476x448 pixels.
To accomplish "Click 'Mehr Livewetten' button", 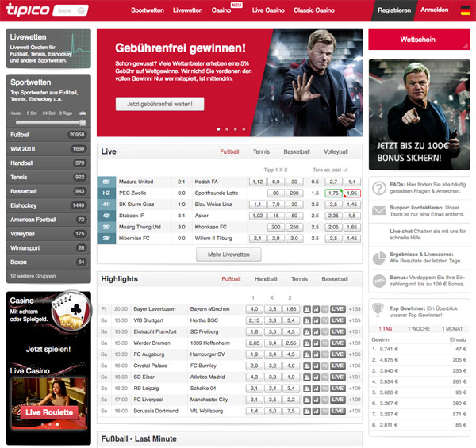I will tap(228, 255).
